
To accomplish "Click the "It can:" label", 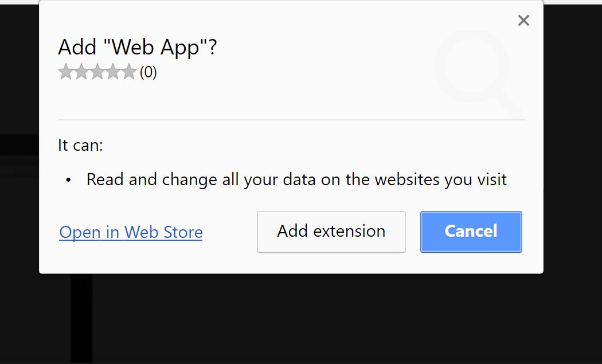I will [80, 145].
